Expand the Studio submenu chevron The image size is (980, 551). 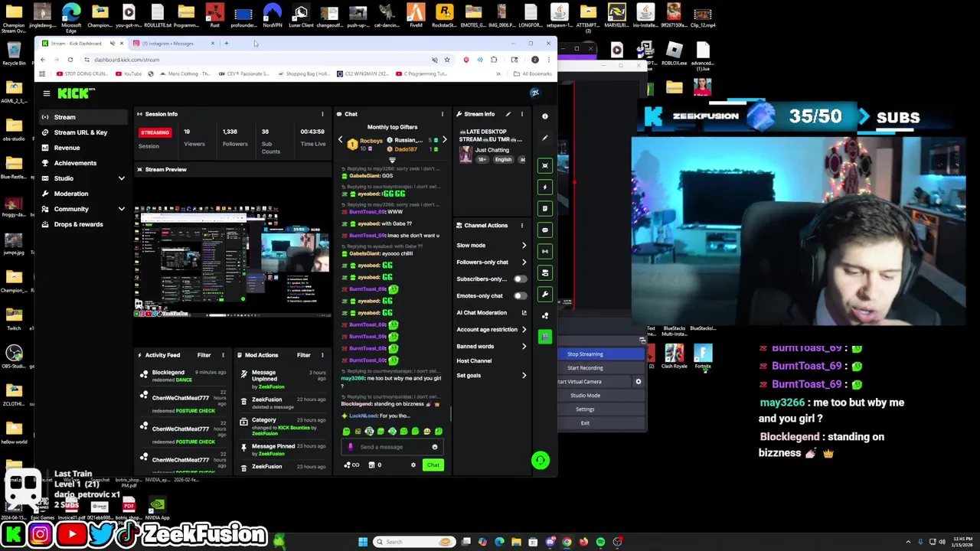pos(121,178)
